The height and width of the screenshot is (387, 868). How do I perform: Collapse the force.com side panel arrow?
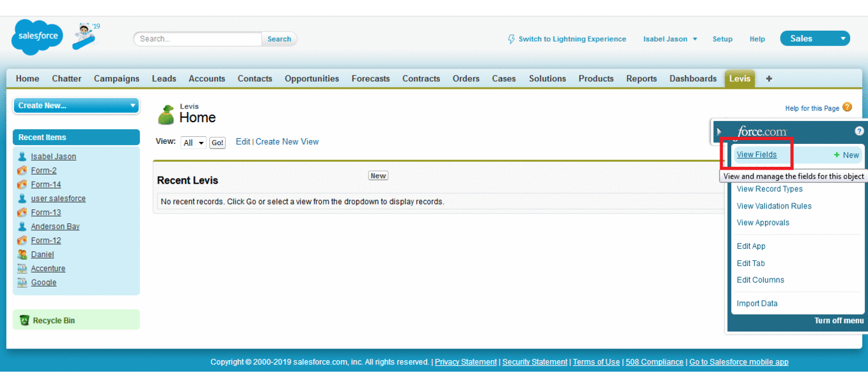click(x=719, y=132)
